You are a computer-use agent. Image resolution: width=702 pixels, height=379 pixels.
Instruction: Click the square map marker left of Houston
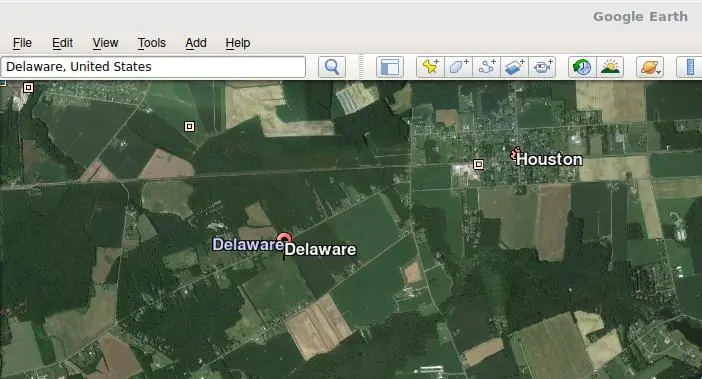click(478, 165)
